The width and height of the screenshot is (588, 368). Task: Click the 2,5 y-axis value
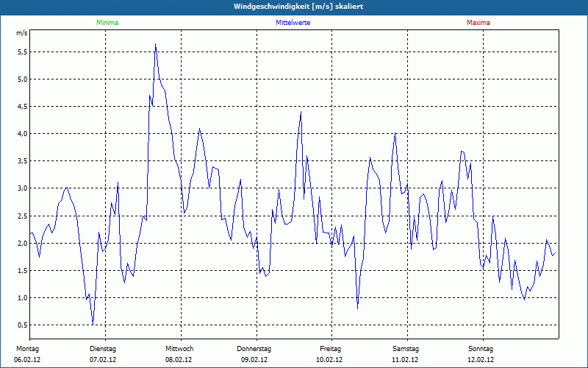(22, 216)
